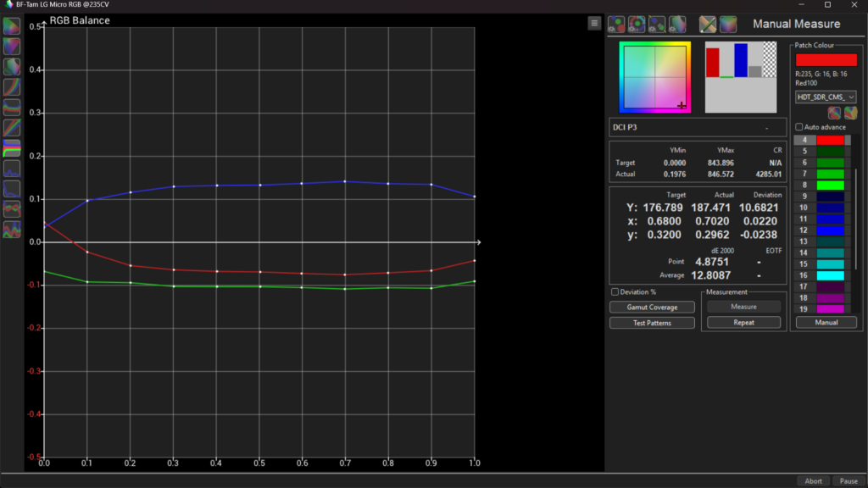Select the pencil and ruler measure icon

pos(708,25)
